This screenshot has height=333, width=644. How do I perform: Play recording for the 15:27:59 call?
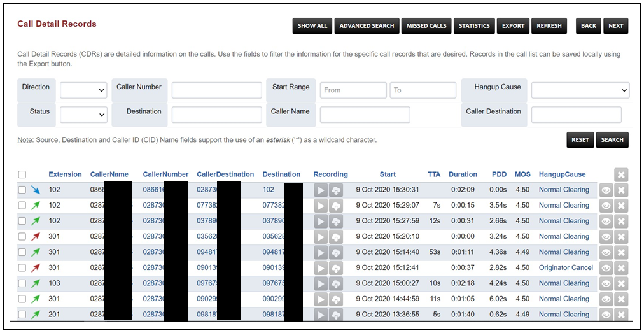tap(321, 221)
